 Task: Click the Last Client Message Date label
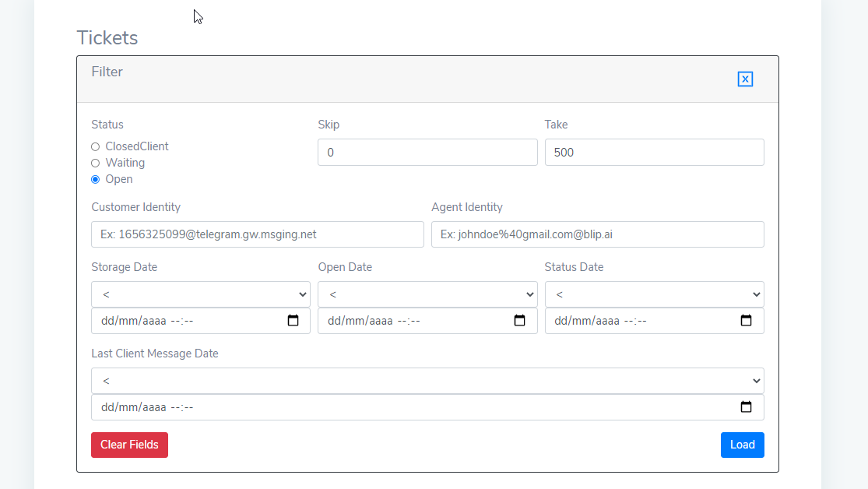155,354
